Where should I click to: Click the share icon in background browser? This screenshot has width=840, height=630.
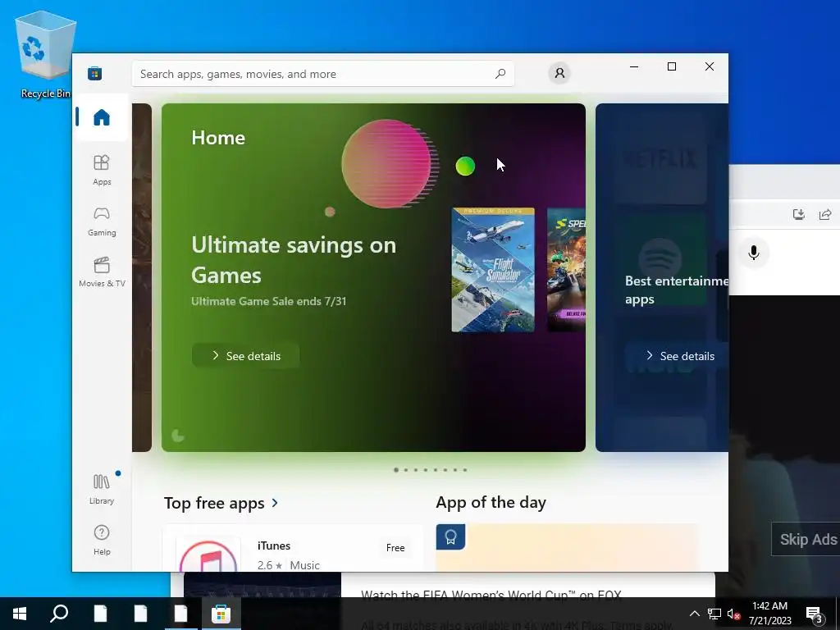(825, 214)
